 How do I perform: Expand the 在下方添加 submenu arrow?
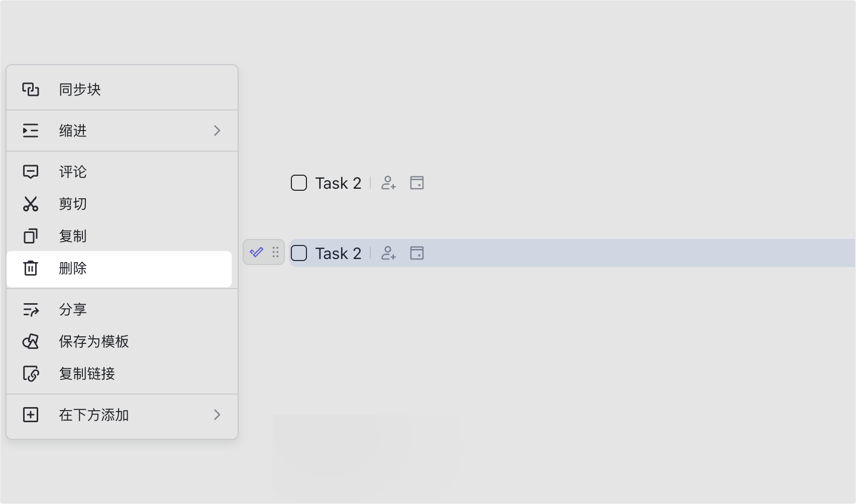pos(217,415)
